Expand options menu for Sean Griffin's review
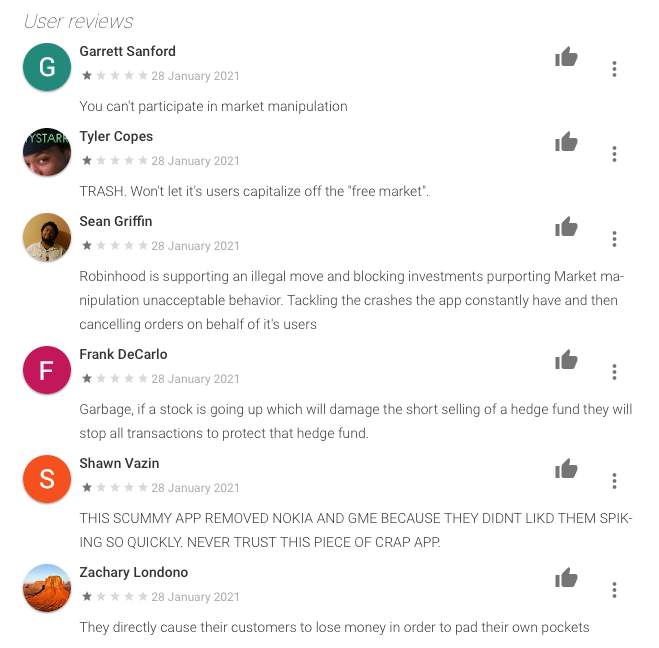 614,239
